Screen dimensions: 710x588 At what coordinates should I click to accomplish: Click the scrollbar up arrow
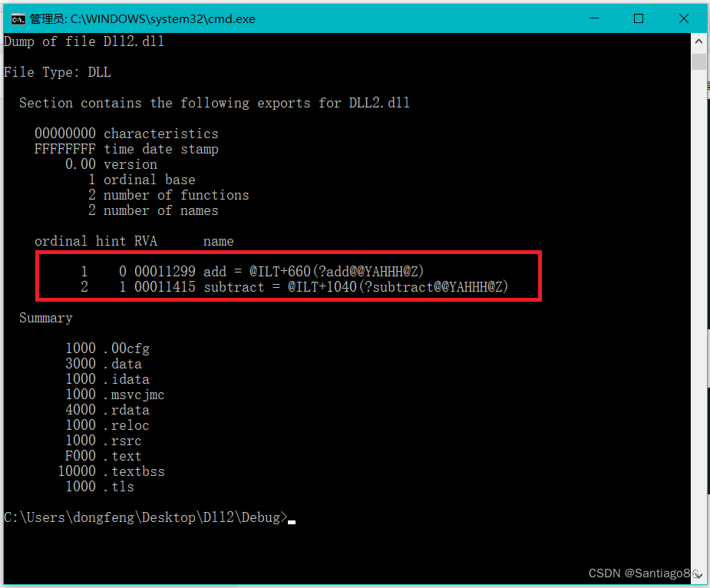pyautogui.click(x=698, y=41)
